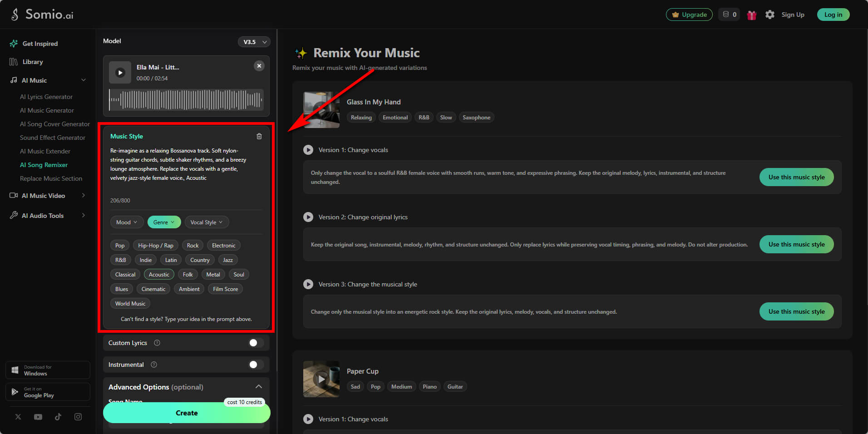Viewport: 868px width, 434px height.
Task: Open AI Lyrics Generator
Action: (46, 97)
